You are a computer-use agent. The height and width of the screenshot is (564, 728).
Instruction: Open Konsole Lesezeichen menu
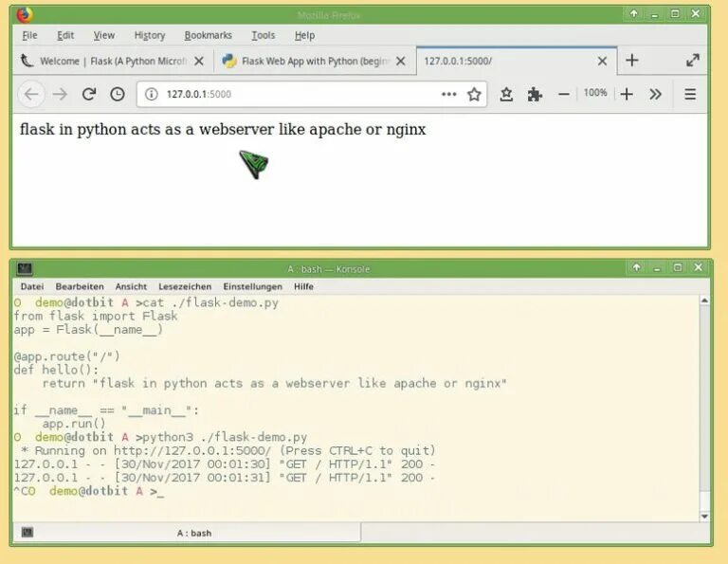(185, 286)
